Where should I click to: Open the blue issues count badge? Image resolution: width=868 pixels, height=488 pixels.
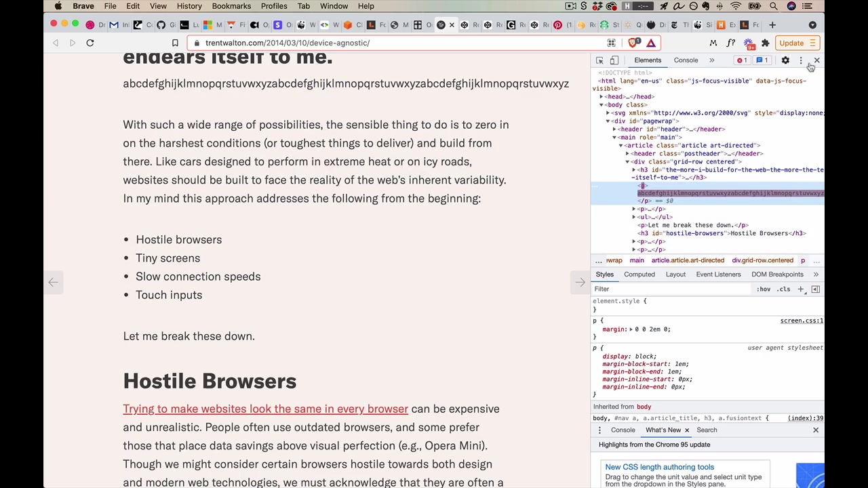[762, 60]
